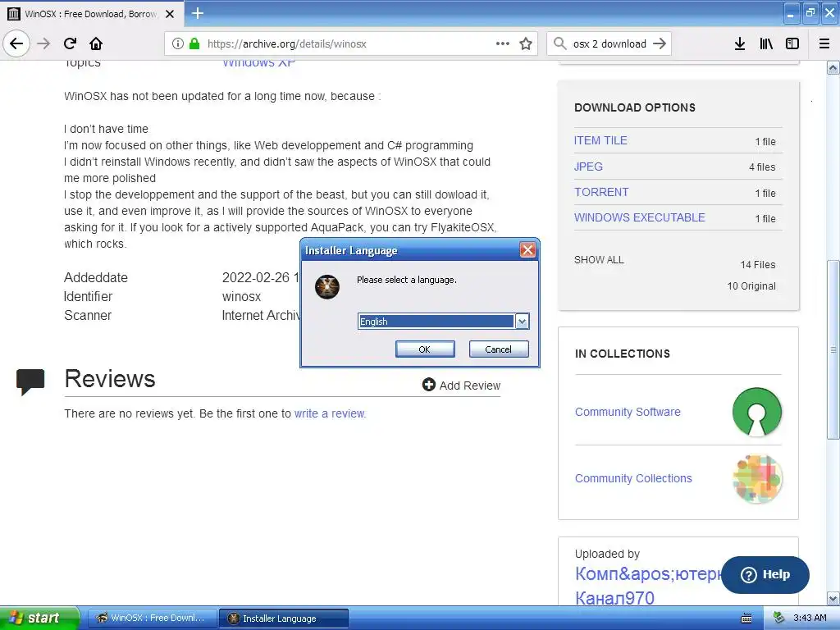Screen dimensions: 840x630
Task: Switch to Installer Language taskbar button
Action: click(x=284, y=619)
